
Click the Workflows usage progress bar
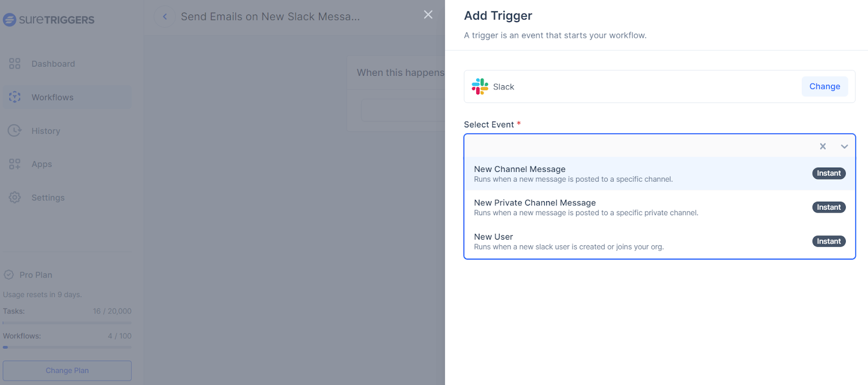67,348
